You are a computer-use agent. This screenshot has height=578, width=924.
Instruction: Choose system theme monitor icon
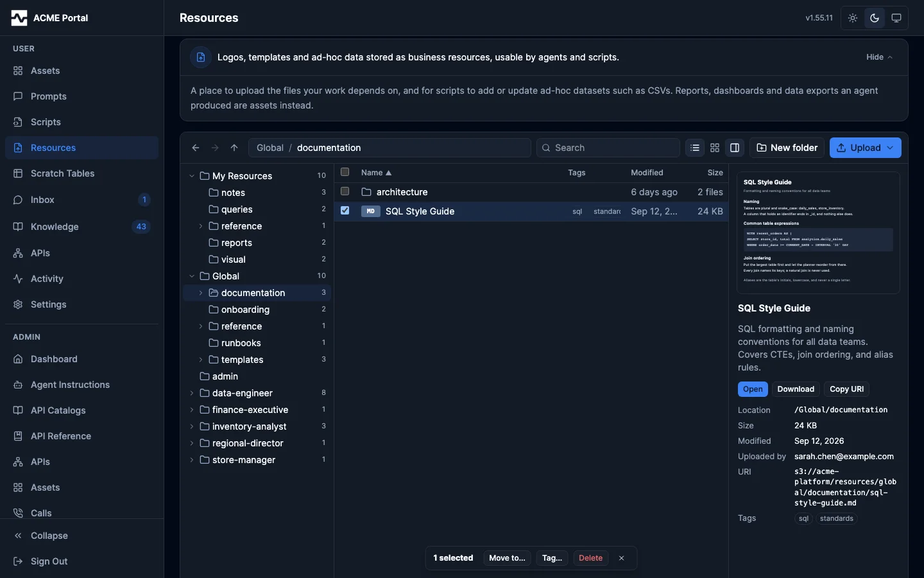click(896, 18)
